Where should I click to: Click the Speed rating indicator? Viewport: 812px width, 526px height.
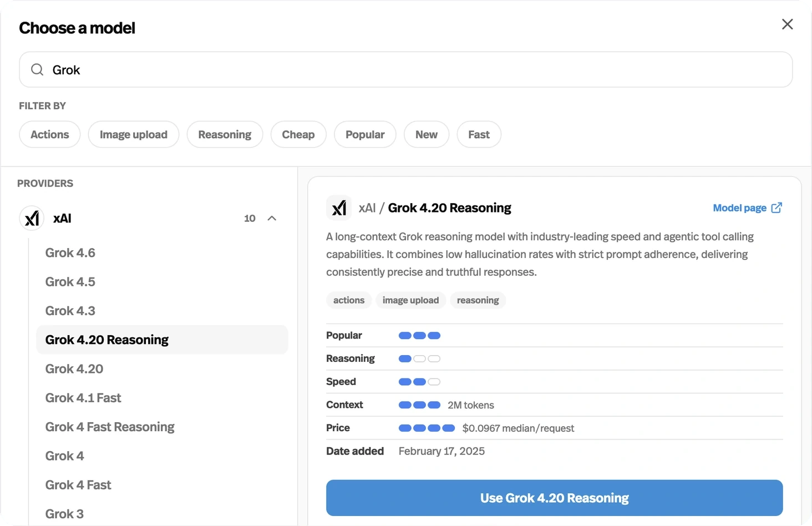419,382
